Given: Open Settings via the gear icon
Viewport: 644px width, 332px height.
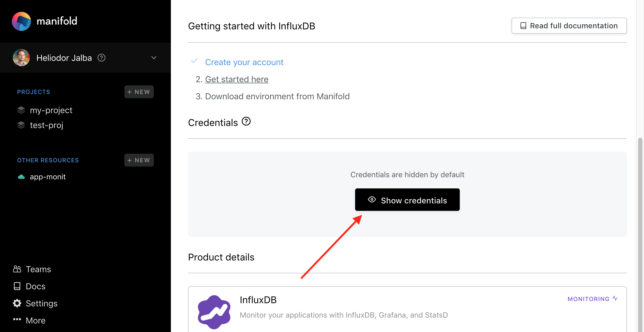Looking at the screenshot, I should coord(17,303).
